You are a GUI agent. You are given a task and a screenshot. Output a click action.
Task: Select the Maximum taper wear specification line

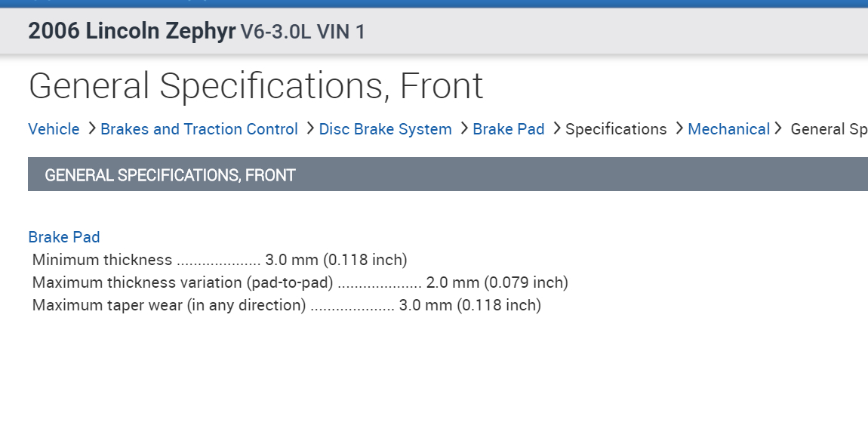click(286, 306)
